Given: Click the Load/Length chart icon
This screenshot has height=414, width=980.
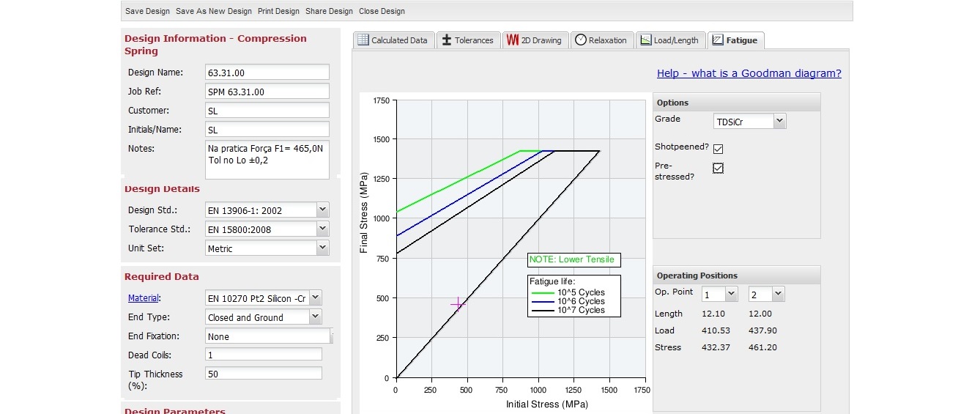Looking at the screenshot, I should click(645, 40).
